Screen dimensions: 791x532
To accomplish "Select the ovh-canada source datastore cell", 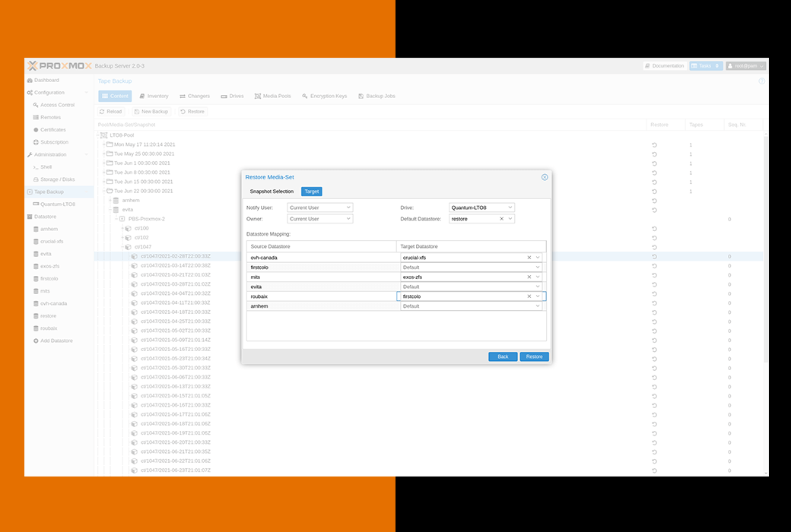I will [322, 258].
